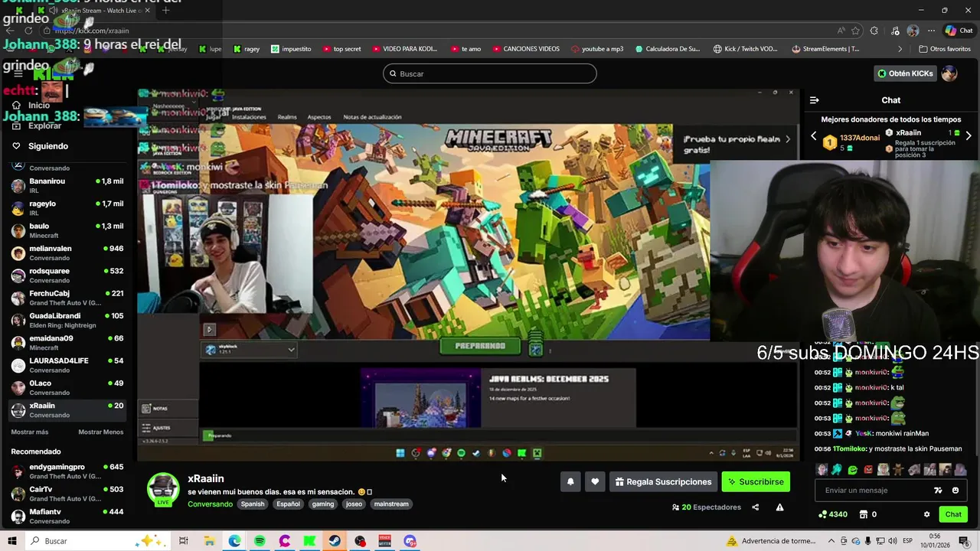Viewport: 980px width, 551px height.
Task: Open the Otros favoritos bookmarks folder
Action: [945, 49]
